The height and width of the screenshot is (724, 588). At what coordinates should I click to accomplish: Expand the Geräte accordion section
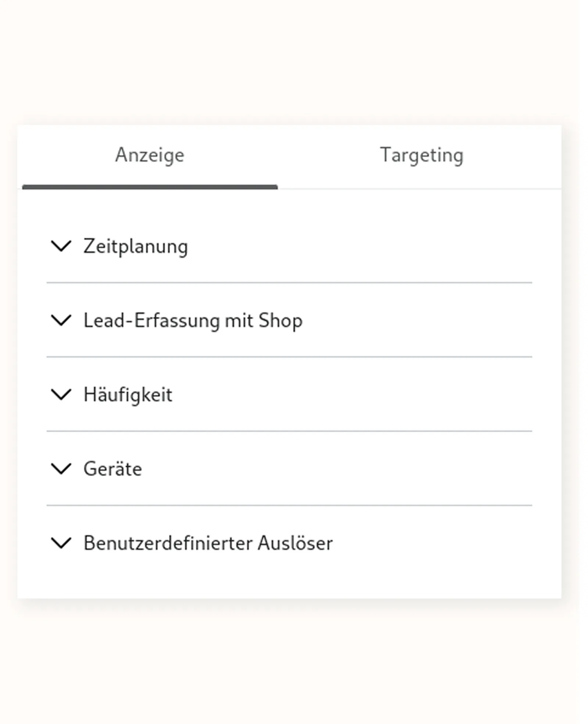pos(112,469)
